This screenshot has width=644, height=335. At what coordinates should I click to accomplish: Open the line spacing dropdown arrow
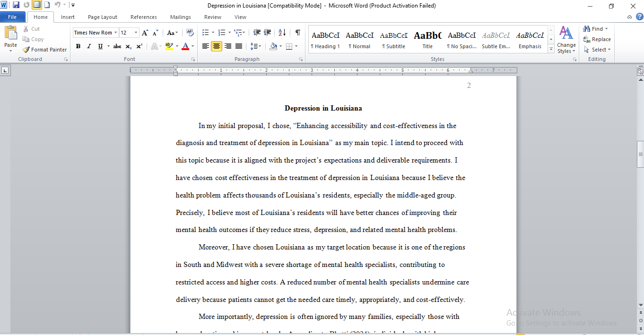260,46
